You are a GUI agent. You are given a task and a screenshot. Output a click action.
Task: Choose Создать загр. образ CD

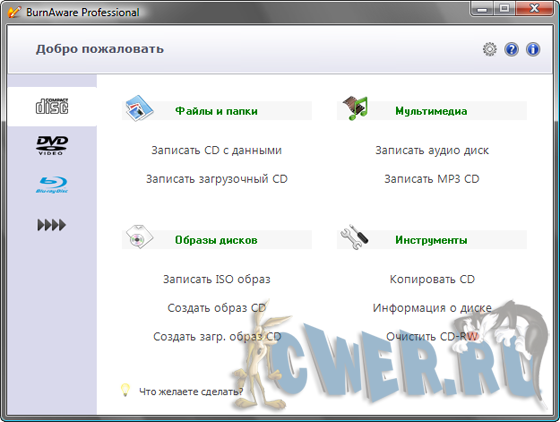click(x=217, y=336)
